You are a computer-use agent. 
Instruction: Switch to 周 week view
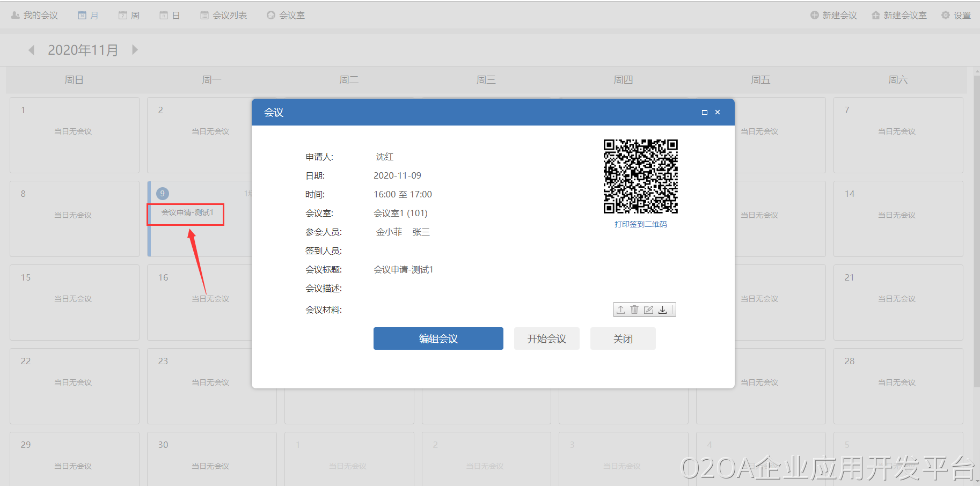point(129,16)
